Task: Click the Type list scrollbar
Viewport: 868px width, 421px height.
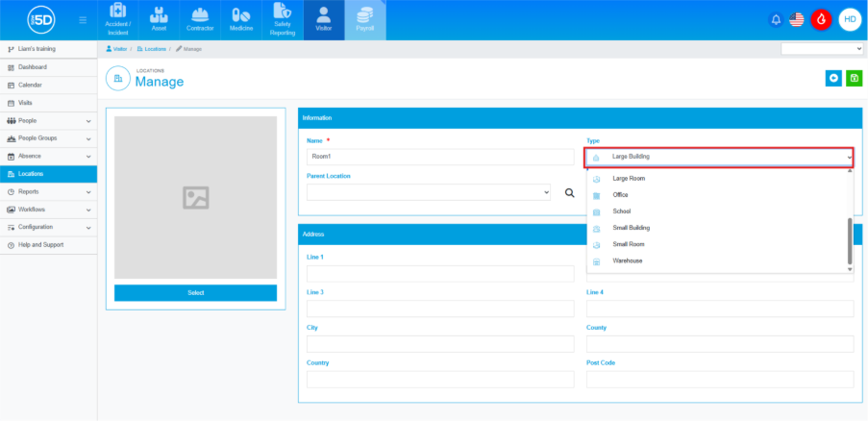Action: click(849, 239)
